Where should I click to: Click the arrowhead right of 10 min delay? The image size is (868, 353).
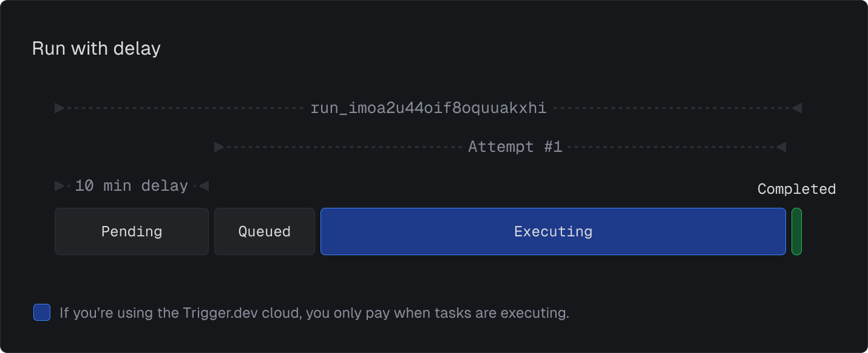tap(204, 186)
